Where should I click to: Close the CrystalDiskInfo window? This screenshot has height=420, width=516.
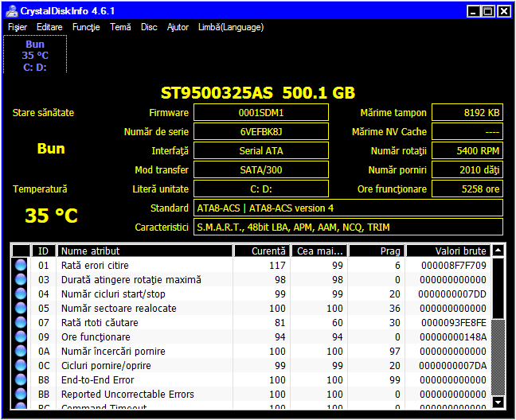504,11
